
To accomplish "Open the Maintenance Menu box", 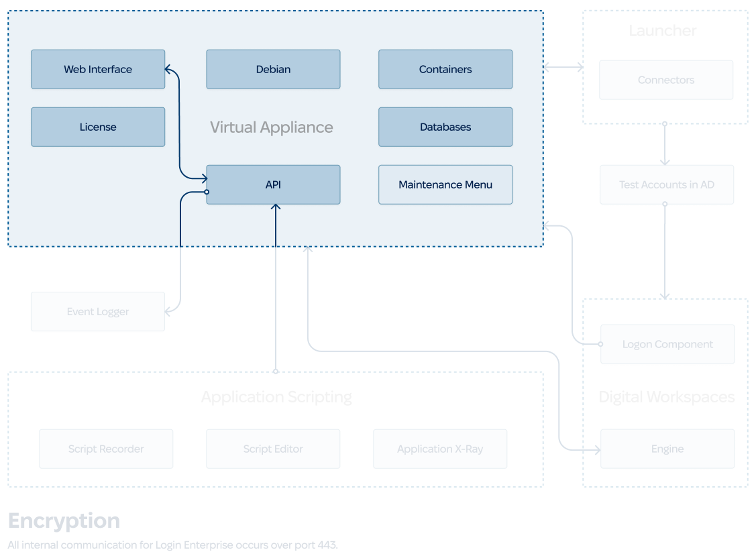I will point(445,184).
